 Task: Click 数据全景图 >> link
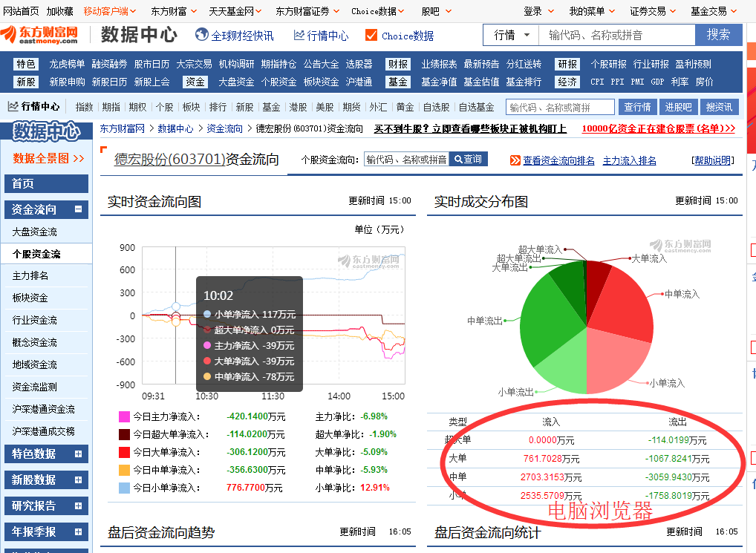coord(48,159)
